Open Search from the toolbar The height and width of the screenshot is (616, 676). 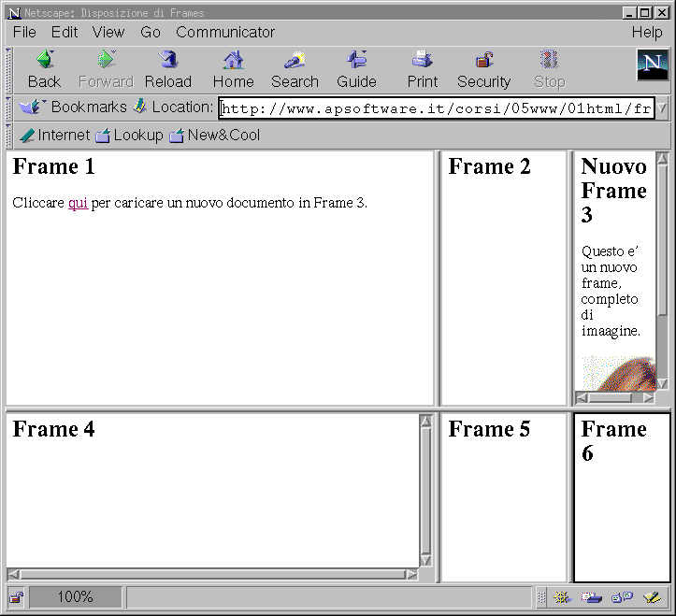click(x=295, y=70)
